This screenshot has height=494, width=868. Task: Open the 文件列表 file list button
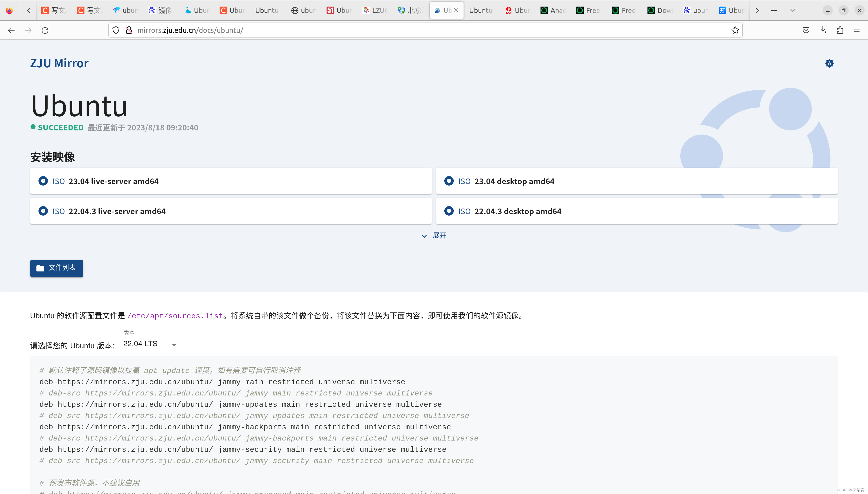(57, 268)
